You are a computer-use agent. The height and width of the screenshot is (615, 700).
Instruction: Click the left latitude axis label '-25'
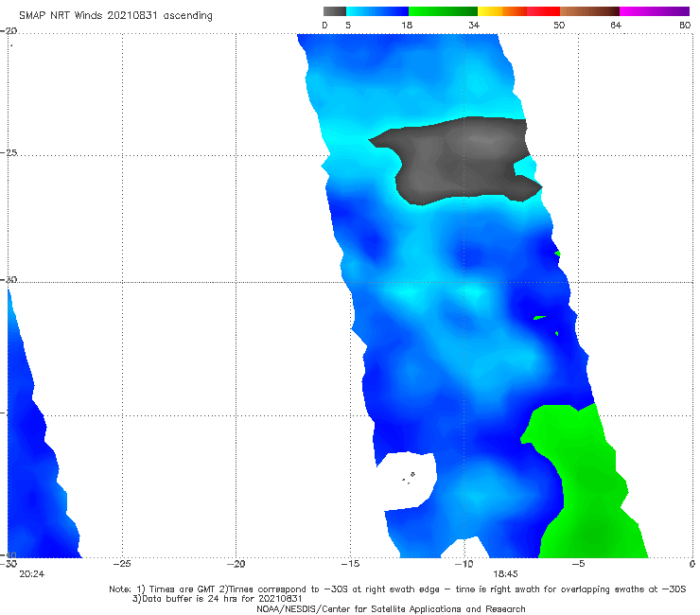click(9, 152)
